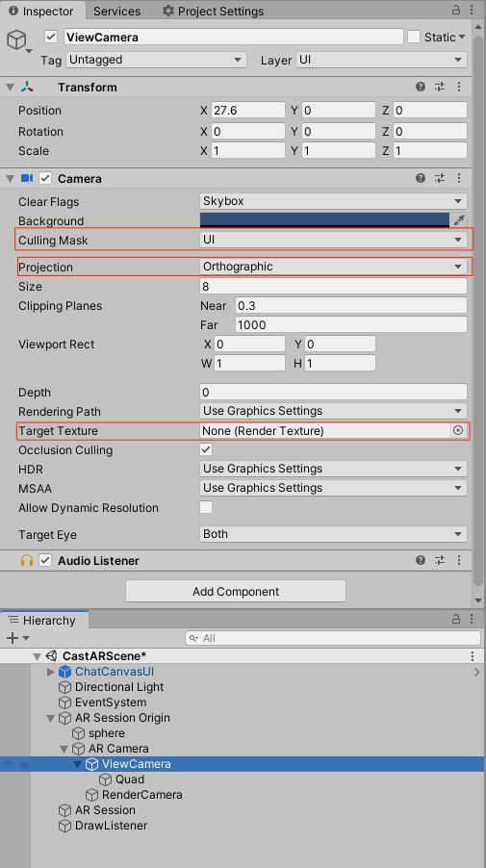Click Inspector panel lock icon
The width and height of the screenshot is (486, 868).
(x=456, y=10)
